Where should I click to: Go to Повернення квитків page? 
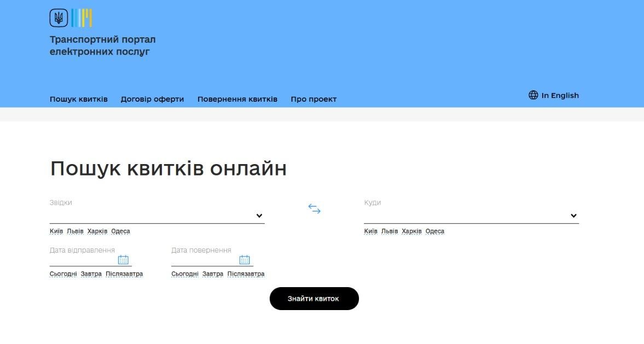click(x=237, y=99)
